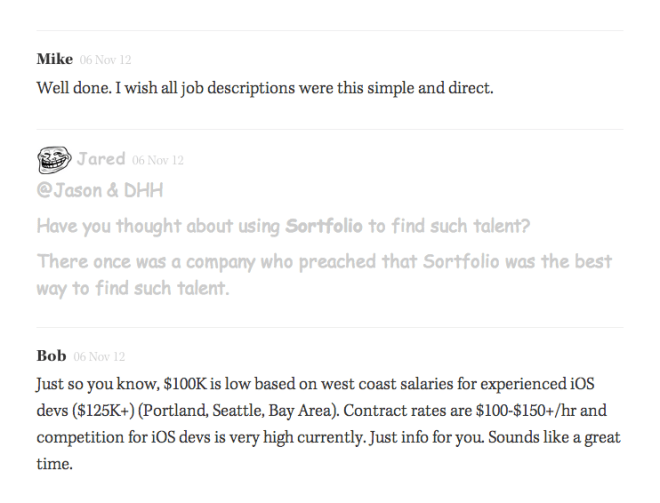
Task: Click the commenter name Jared
Action: (x=100, y=159)
